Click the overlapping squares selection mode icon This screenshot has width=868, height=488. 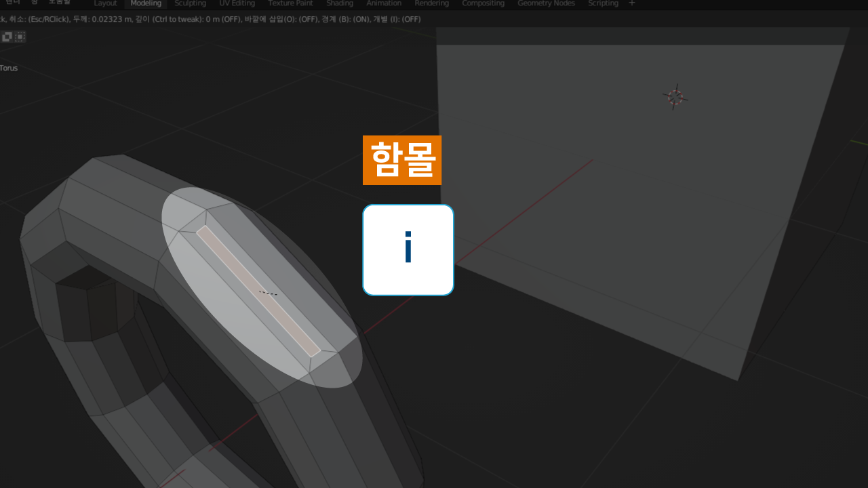(7, 37)
